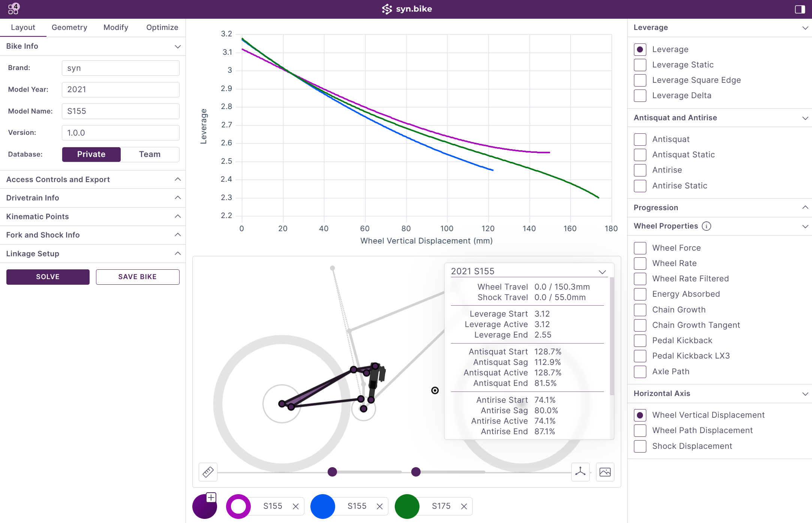Click the add bike plus icon

[x=211, y=498]
